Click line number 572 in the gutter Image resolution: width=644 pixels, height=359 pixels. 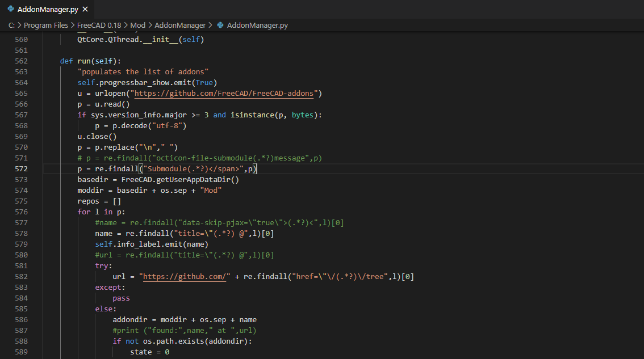22,168
